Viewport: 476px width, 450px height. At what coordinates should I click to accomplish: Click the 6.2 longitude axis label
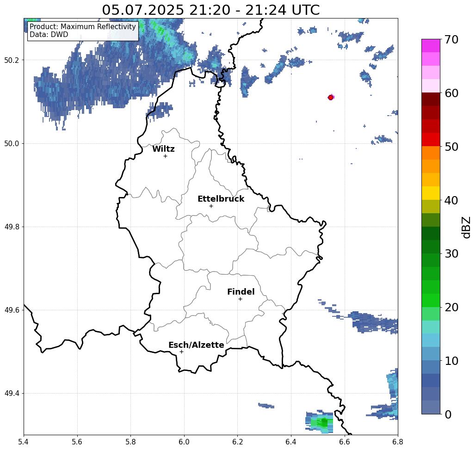coord(238,442)
